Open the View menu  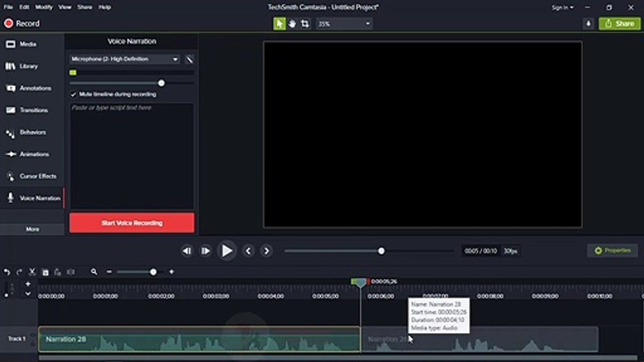point(64,7)
